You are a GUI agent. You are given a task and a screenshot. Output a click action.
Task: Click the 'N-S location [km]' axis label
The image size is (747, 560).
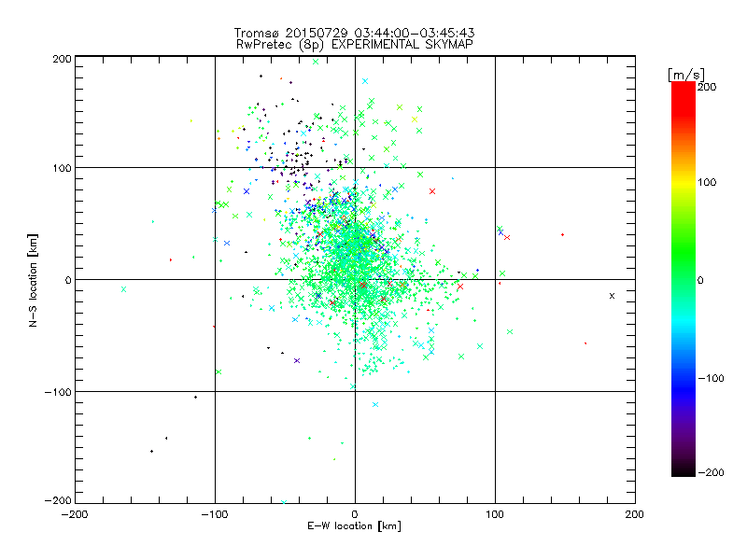tap(33, 280)
